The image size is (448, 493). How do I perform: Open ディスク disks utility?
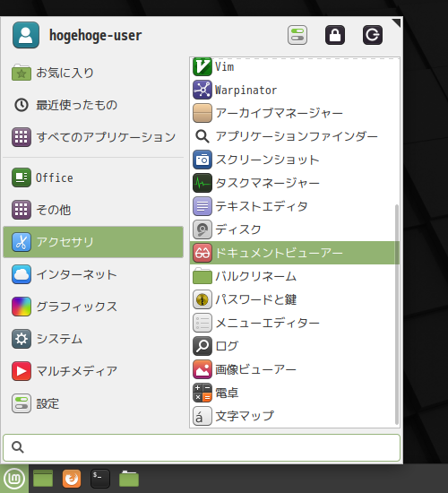pos(294,229)
